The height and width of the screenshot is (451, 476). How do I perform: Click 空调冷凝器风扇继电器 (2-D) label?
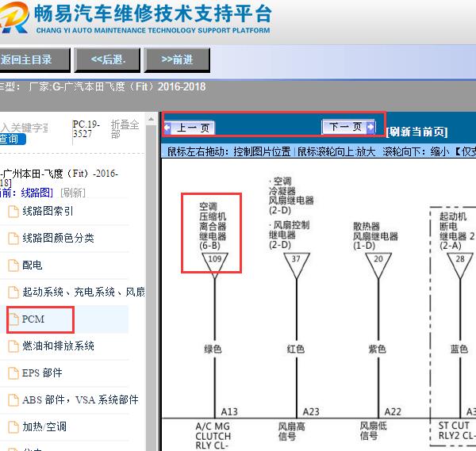coord(291,196)
